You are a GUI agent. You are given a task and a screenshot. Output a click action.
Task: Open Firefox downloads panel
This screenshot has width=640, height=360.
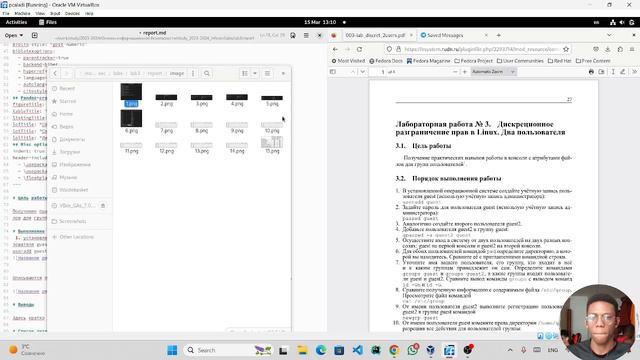(x=607, y=49)
